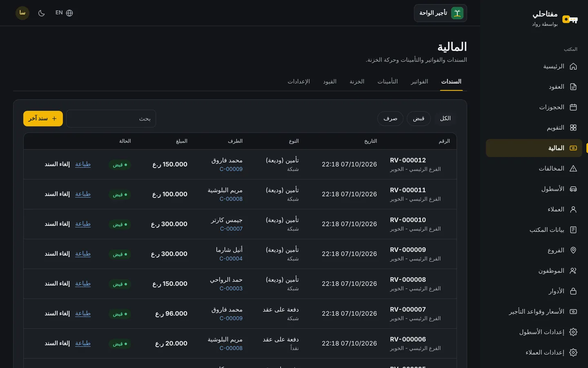
Task: Open the بيانات المكتب document icon
Action: [x=573, y=230]
